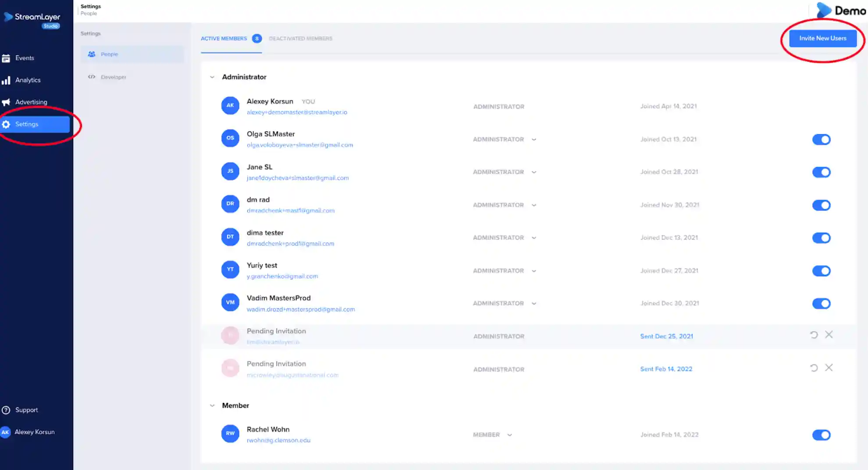Click the Advertising megaphone icon
Viewport: 868px width, 470px height.
point(6,102)
